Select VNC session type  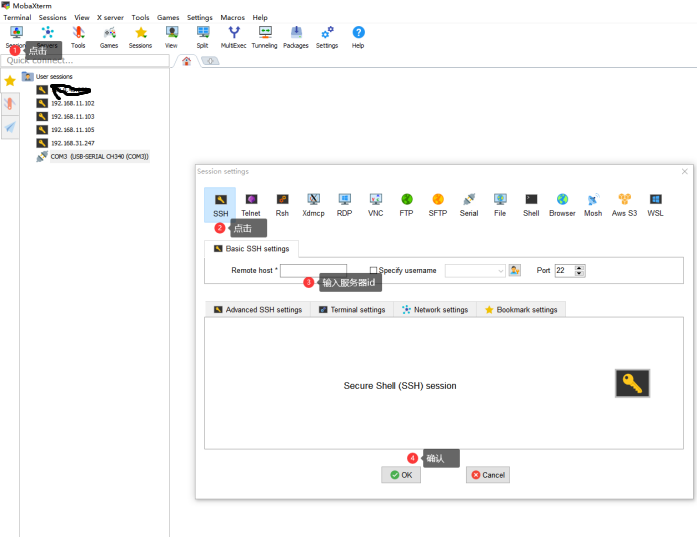coord(376,205)
